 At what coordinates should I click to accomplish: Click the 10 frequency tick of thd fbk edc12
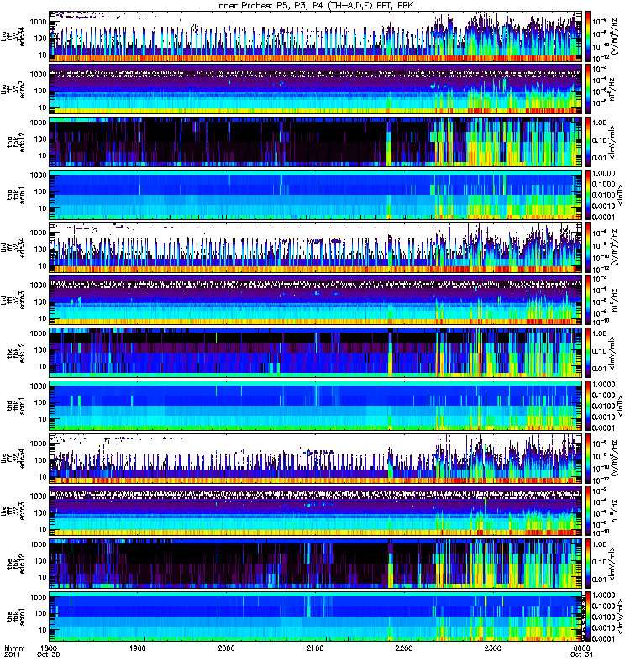click(x=42, y=366)
